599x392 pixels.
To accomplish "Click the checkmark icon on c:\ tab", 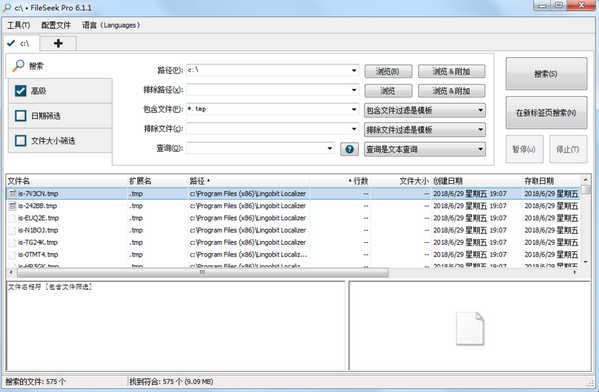I will point(11,43).
